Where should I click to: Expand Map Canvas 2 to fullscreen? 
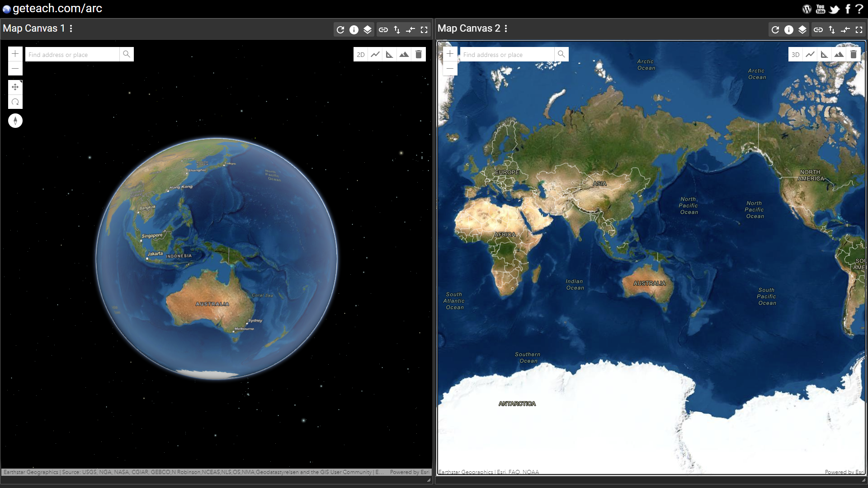(x=859, y=29)
